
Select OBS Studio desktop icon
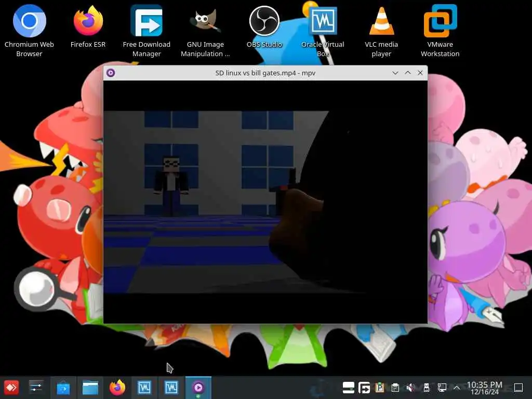click(x=264, y=26)
